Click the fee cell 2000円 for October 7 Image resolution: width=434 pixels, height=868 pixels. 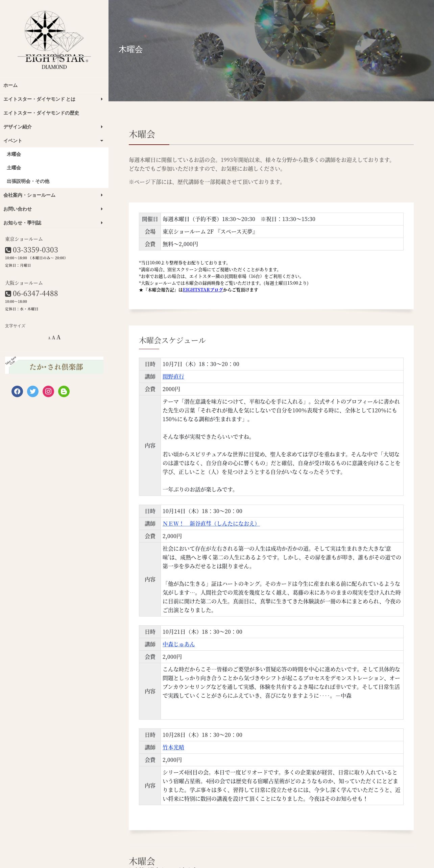coord(282,389)
